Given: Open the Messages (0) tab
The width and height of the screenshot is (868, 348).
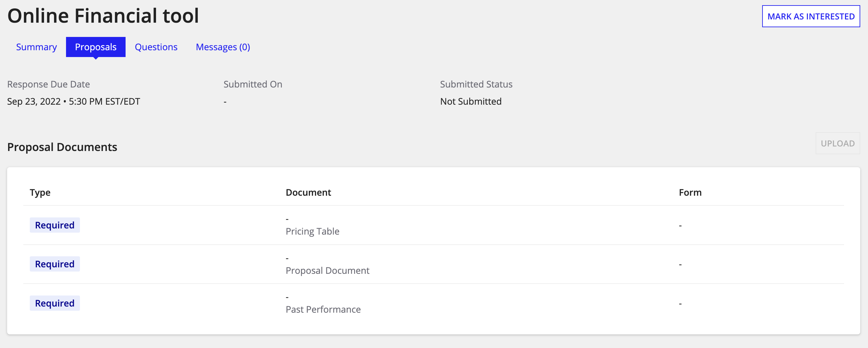Looking at the screenshot, I should click(x=223, y=47).
